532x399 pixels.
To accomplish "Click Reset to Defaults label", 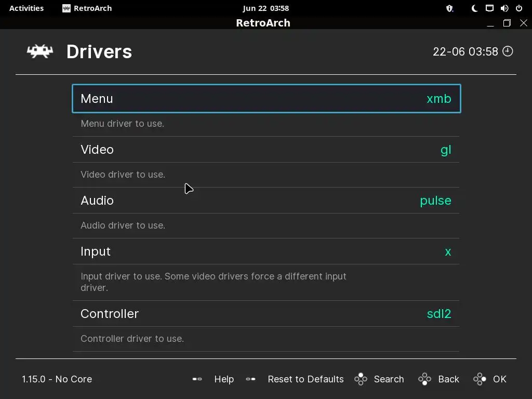I will (x=305, y=379).
